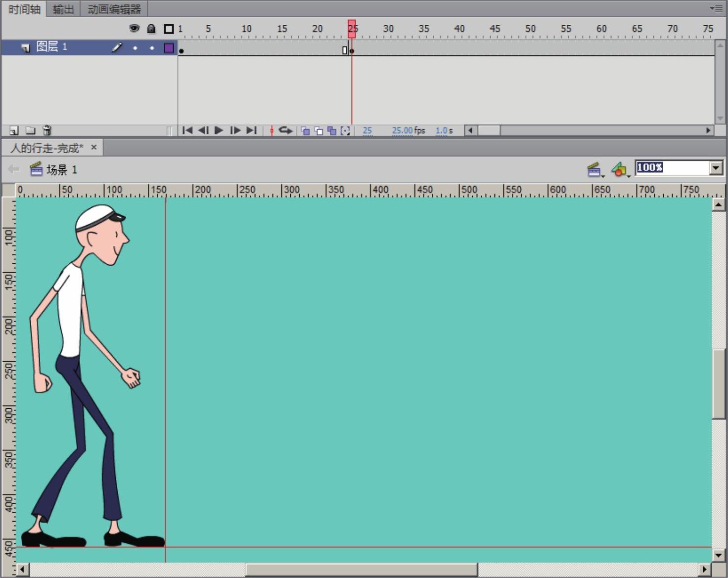This screenshot has width=728, height=578.
Task: Click stage horizontal scroll left arrow
Action: point(23,570)
